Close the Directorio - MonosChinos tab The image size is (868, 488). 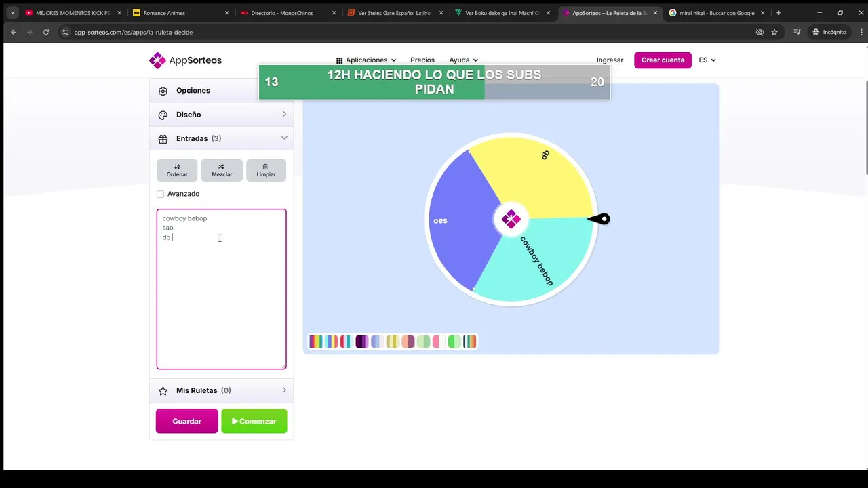coord(334,13)
